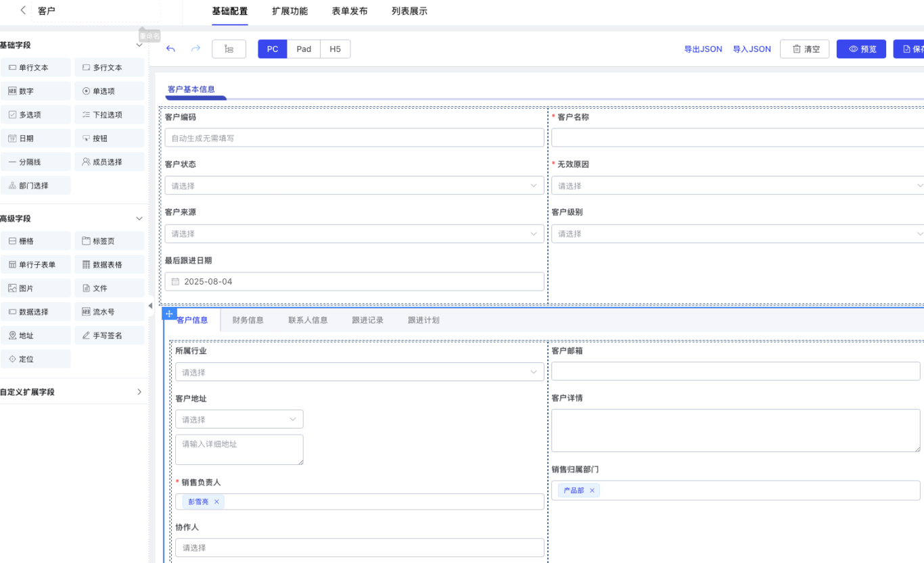Pick the 数字 field component

(35, 91)
